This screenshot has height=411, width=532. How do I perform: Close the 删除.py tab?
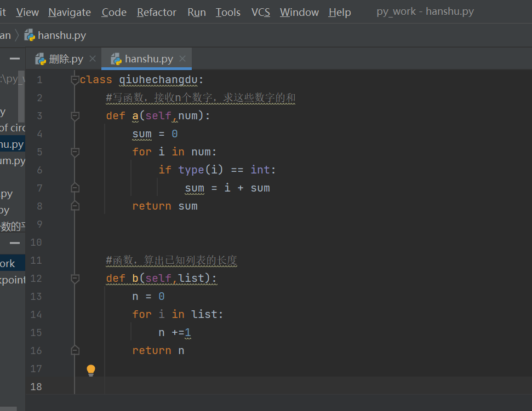tap(92, 59)
